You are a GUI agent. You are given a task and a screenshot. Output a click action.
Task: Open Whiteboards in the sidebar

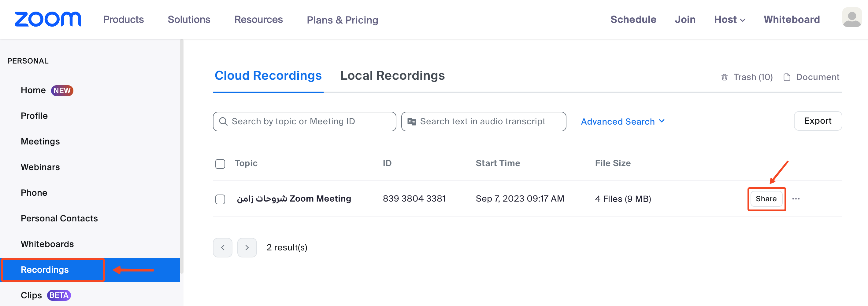tap(47, 244)
